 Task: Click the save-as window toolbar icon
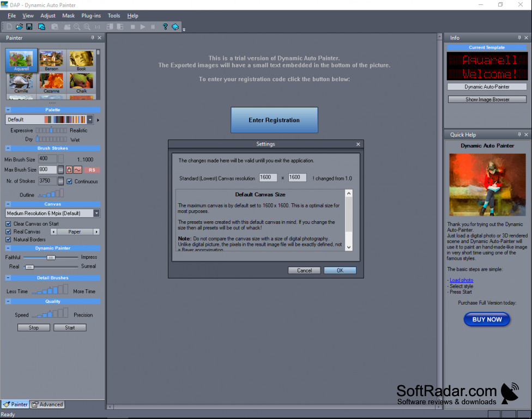click(42, 27)
